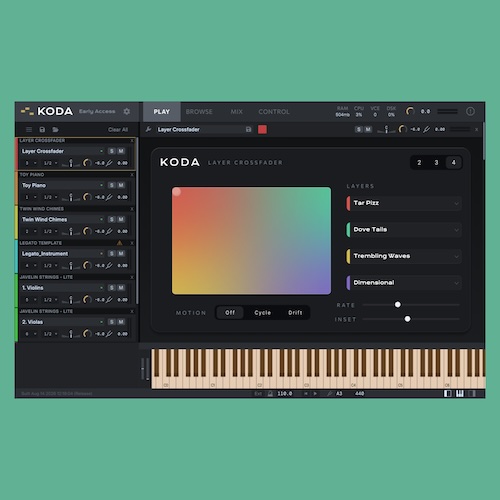This screenshot has width=500, height=500.
Task: Mute the Toy Piano slot
Action: tap(121, 185)
